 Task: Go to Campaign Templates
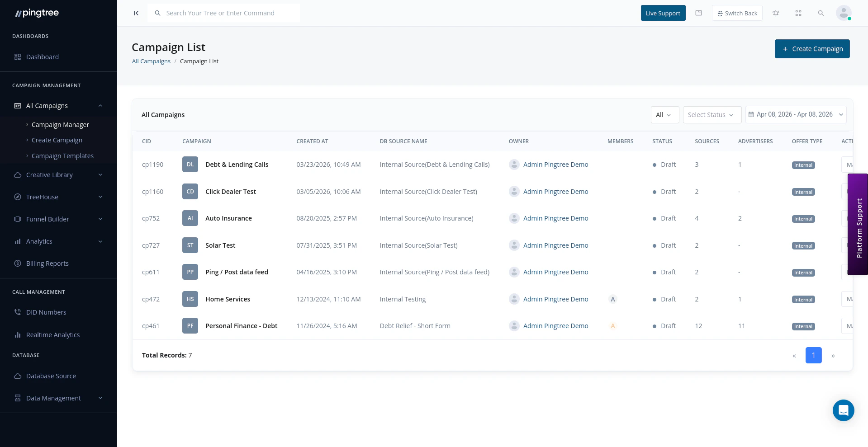point(62,155)
